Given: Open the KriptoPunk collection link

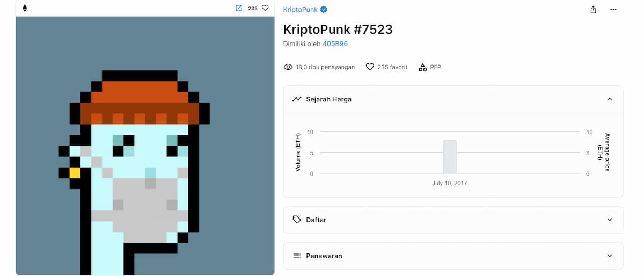Looking at the screenshot, I should pos(301,10).
